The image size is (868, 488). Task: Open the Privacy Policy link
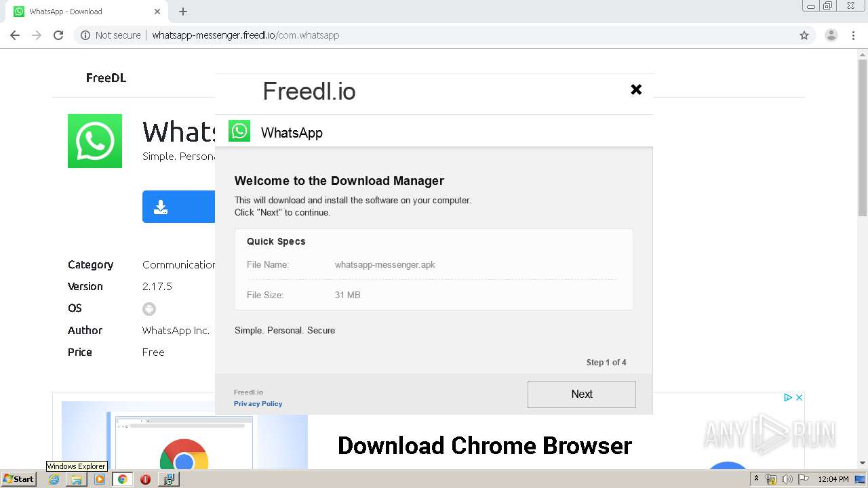point(258,404)
